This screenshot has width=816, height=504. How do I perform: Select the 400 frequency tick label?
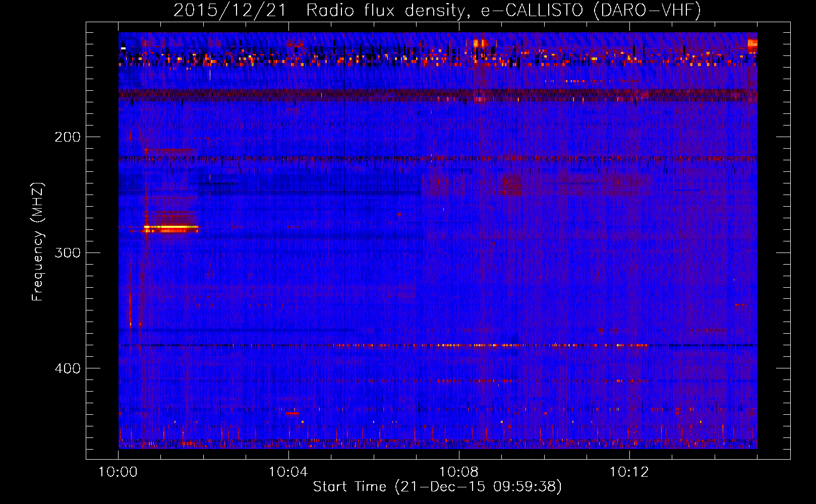[68, 368]
